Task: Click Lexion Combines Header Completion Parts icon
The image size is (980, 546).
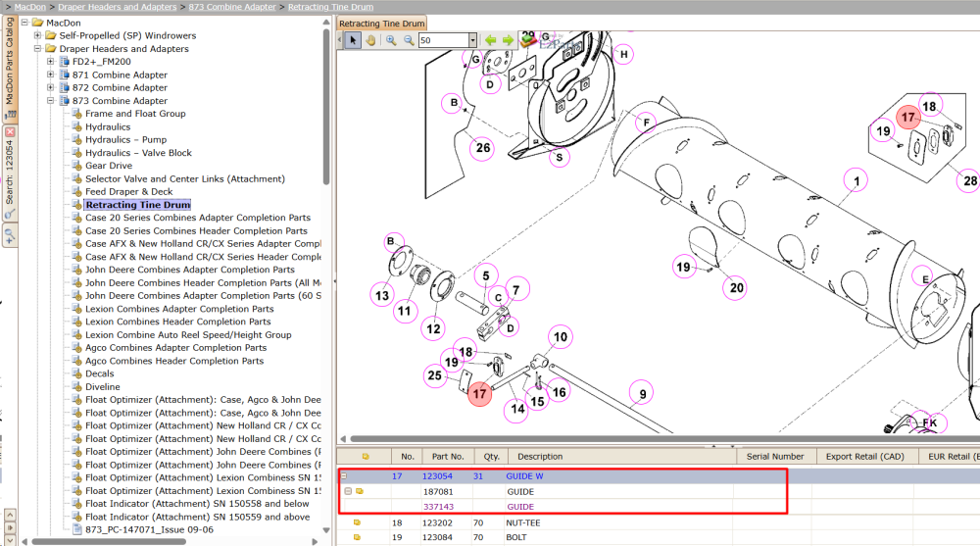Action: click(76, 322)
